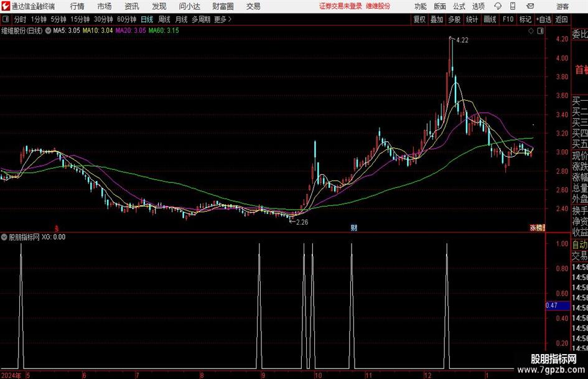Click the 复权 adjustment button
588x379 pixels.
click(x=419, y=19)
